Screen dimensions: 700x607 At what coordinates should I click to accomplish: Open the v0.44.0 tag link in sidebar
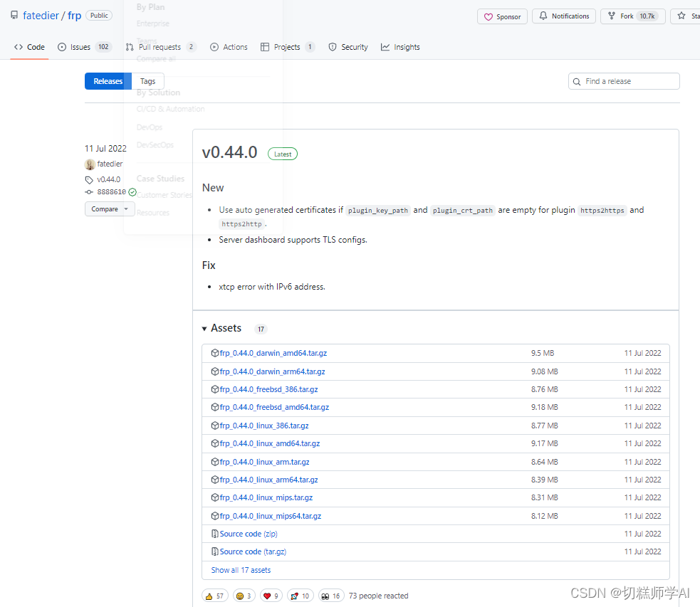pyautogui.click(x=108, y=179)
